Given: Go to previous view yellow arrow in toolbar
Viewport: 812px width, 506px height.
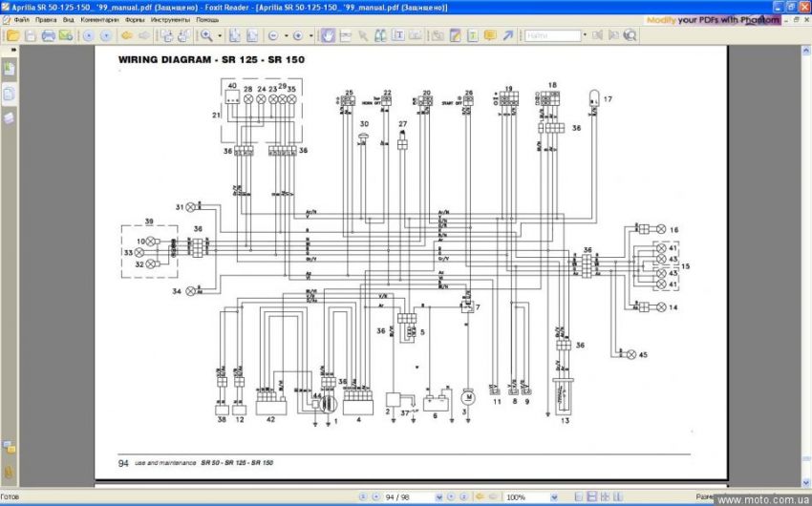Looking at the screenshot, I should (127, 35).
